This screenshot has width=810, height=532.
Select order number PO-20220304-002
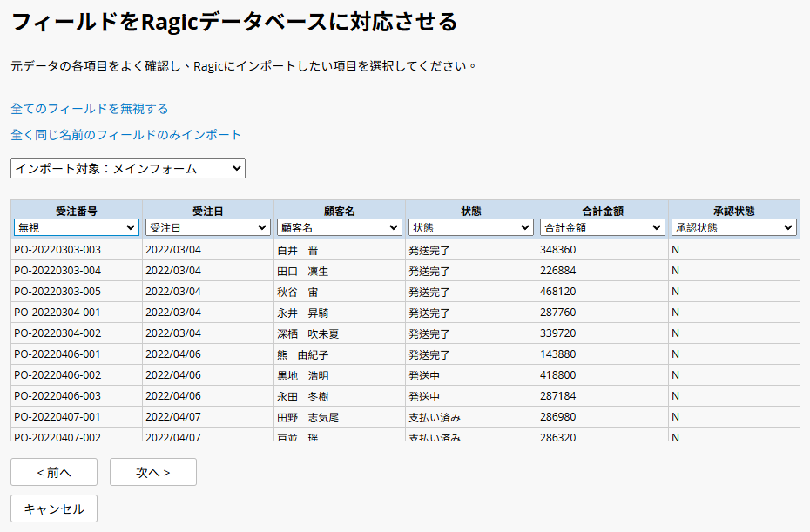tap(57, 333)
